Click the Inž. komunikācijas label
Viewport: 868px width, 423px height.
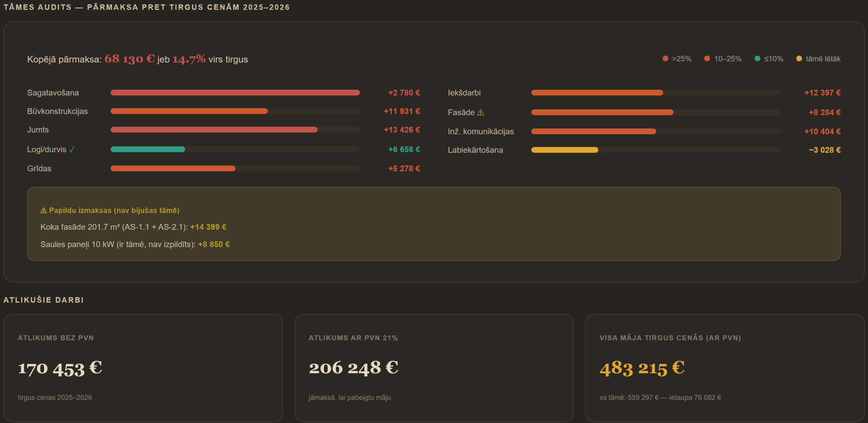[x=481, y=131]
